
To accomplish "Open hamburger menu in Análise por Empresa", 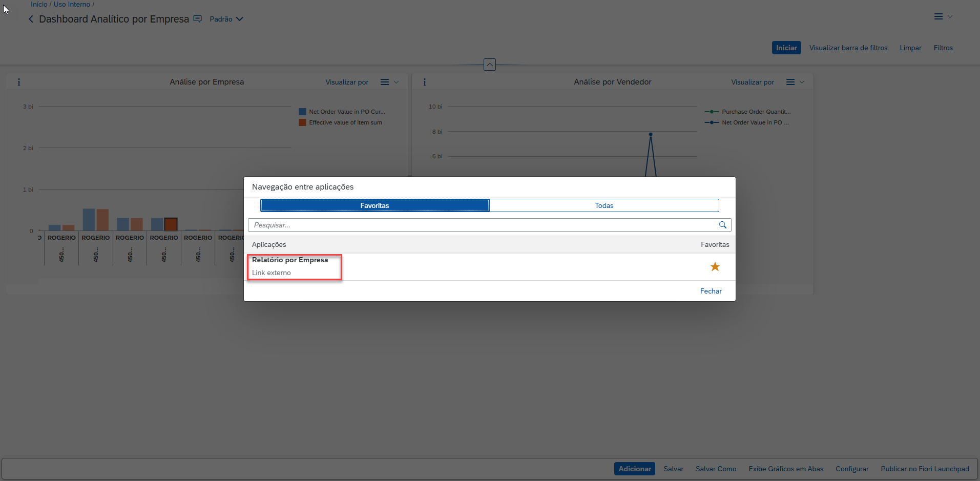I will (x=385, y=82).
